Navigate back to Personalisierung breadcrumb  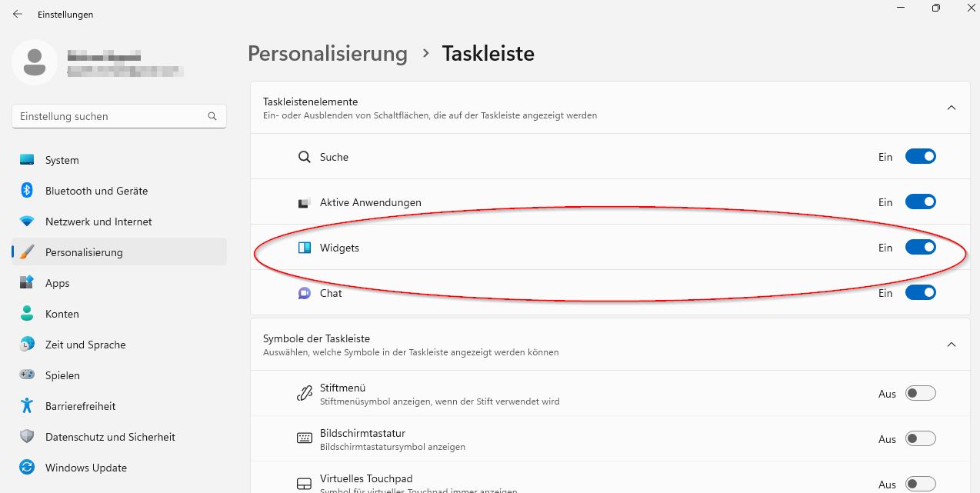(x=328, y=54)
